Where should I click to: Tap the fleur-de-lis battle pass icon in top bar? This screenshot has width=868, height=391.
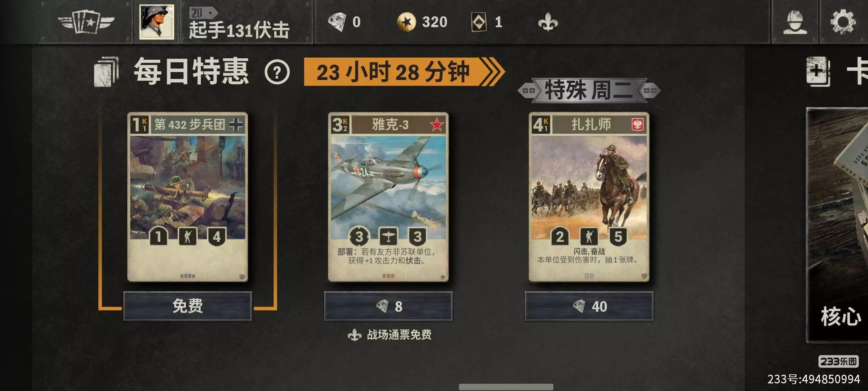point(548,22)
